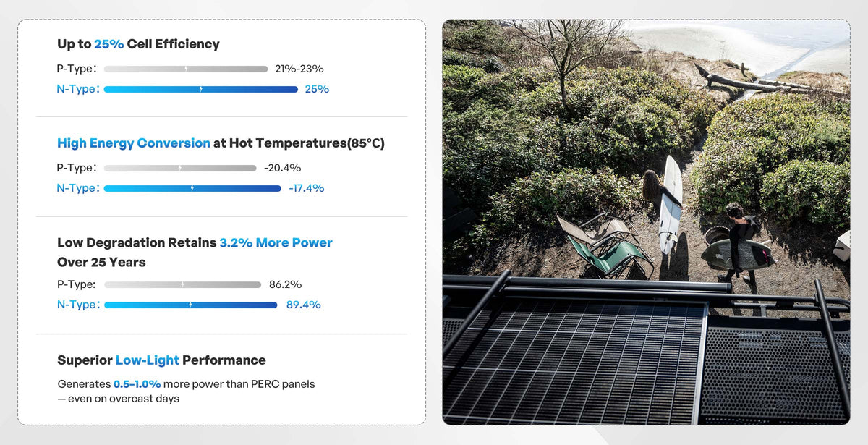The width and height of the screenshot is (868, 445).
Task: Click the "High Energy Conversion" blue text
Action: pos(134,143)
